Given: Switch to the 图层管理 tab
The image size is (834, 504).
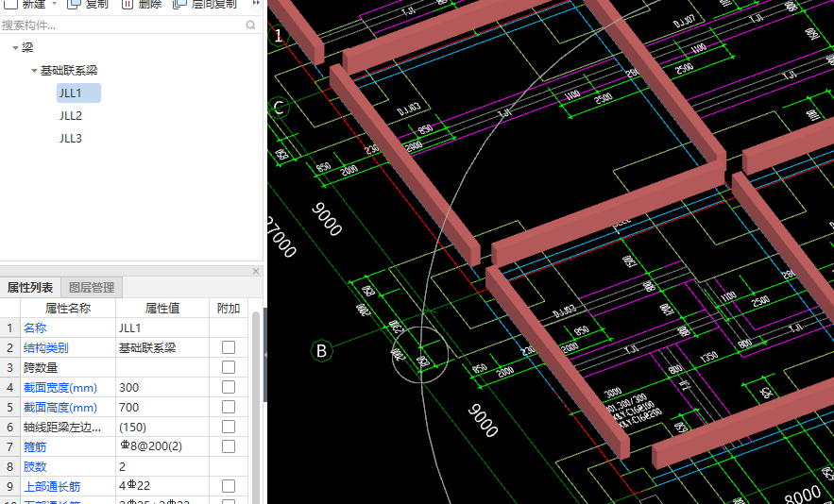Looking at the screenshot, I should point(92,288).
